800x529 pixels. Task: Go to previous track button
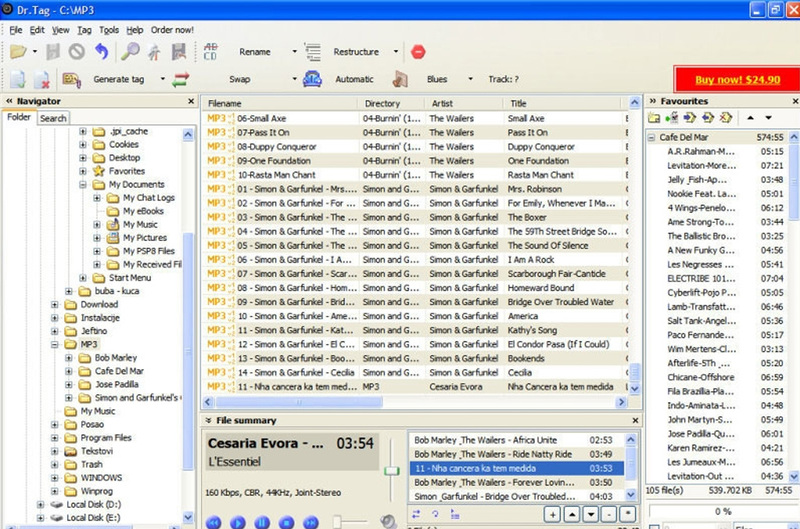[213, 523]
